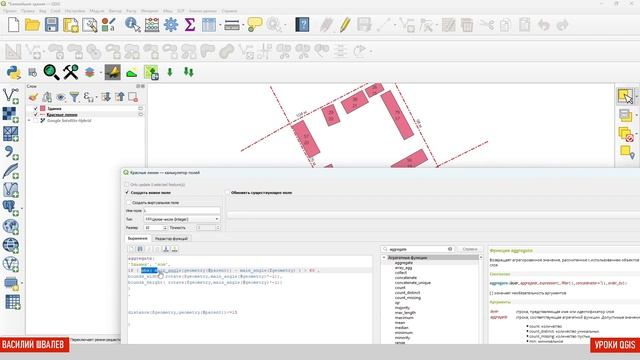Select count_distinct function in list

point(407,293)
